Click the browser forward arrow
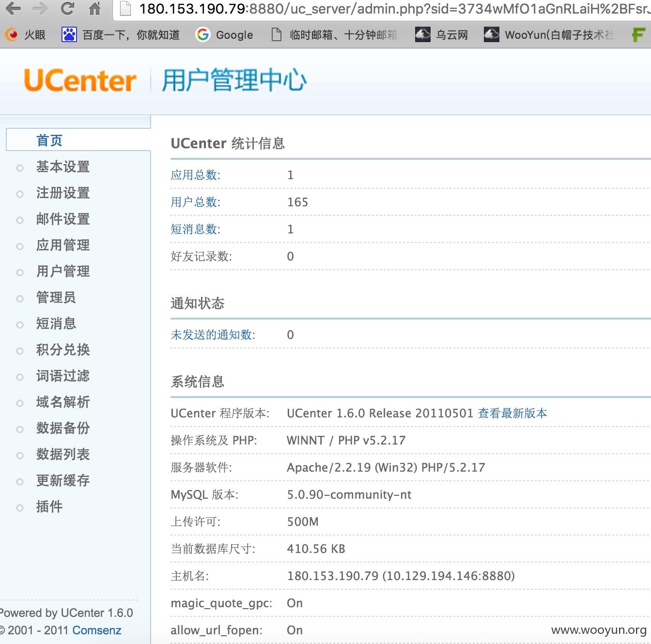This screenshot has height=644, width=651. pos(40,8)
